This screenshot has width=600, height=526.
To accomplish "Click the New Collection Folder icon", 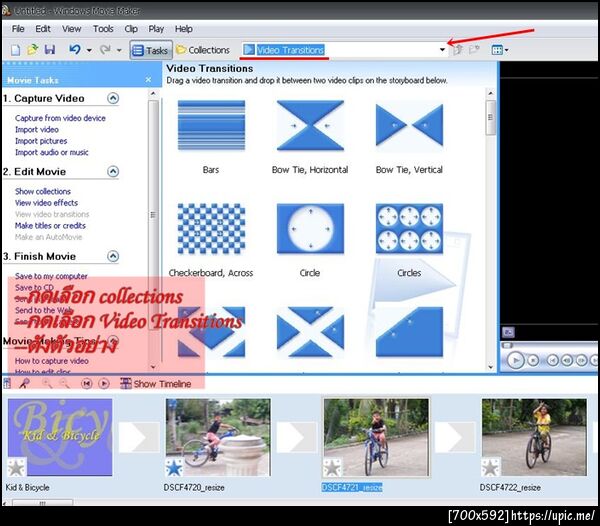I will tap(474, 50).
